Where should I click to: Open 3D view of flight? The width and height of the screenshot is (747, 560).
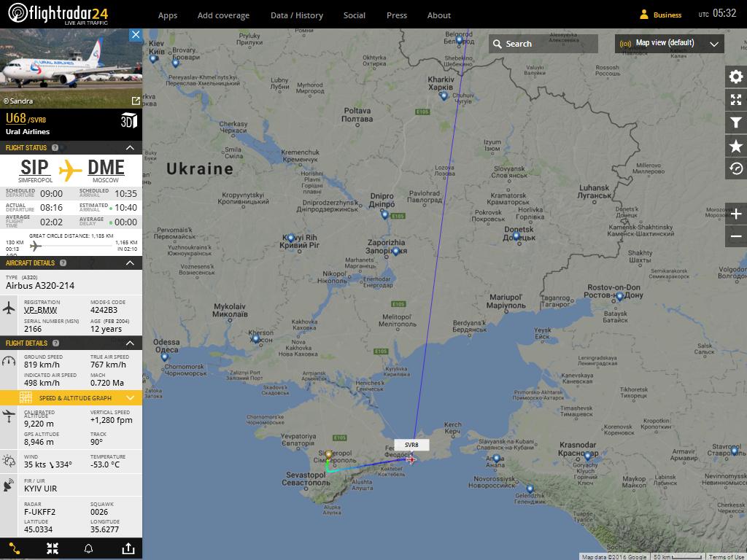[x=128, y=121]
